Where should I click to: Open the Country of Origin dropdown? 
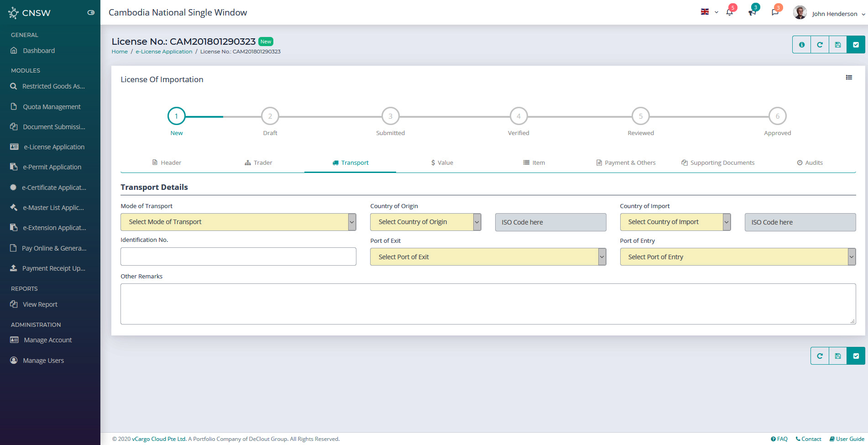click(425, 222)
